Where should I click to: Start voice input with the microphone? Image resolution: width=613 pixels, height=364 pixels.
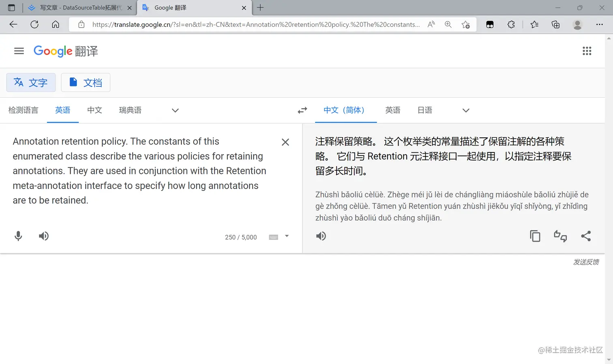click(18, 236)
